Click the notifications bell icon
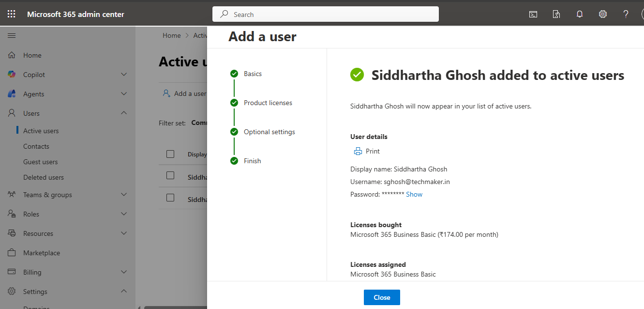644x309 pixels. (579, 14)
